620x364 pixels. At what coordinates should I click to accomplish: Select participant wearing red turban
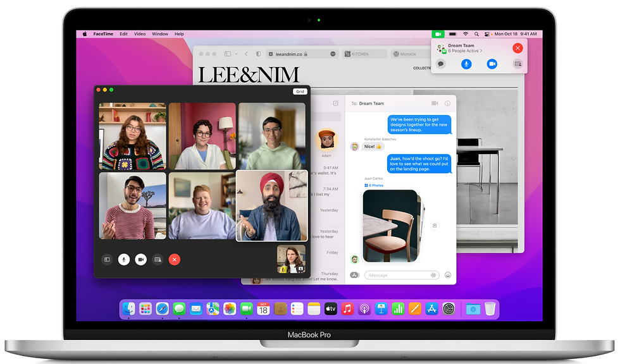click(x=271, y=205)
